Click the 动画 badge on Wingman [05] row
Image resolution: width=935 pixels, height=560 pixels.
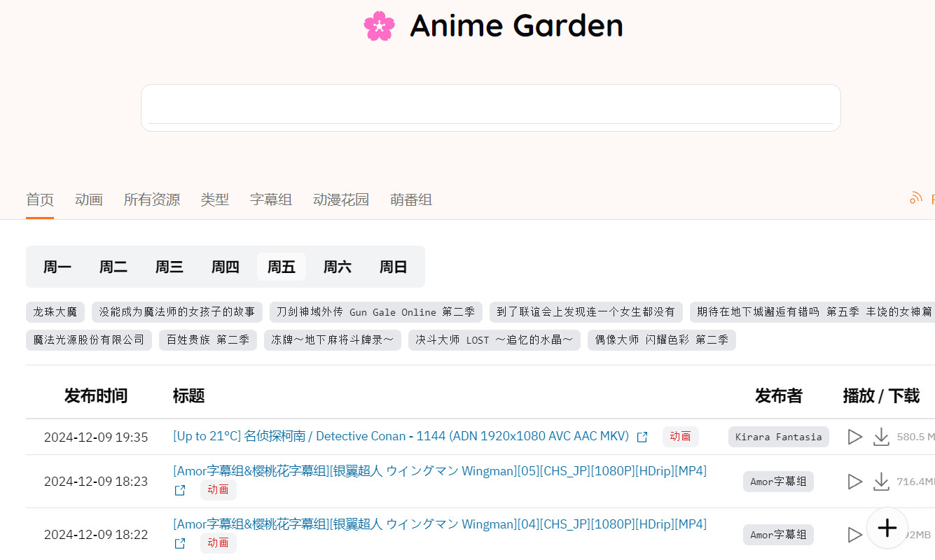[219, 490]
